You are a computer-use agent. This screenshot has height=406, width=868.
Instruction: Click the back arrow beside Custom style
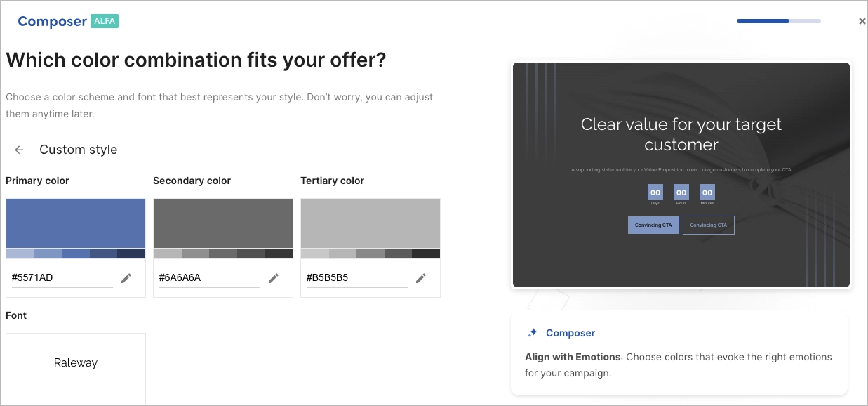tap(20, 150)
